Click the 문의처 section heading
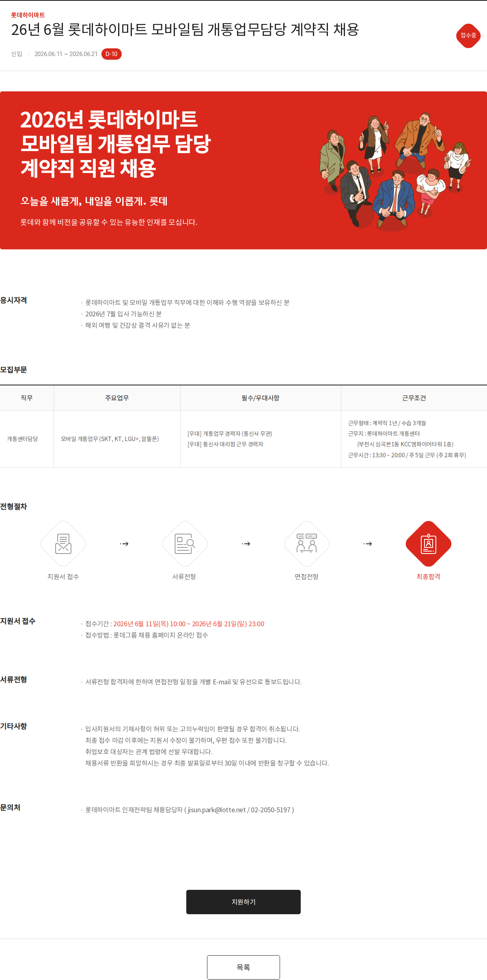This screenshot has height=980, width=487. click(x=10, y=807)
